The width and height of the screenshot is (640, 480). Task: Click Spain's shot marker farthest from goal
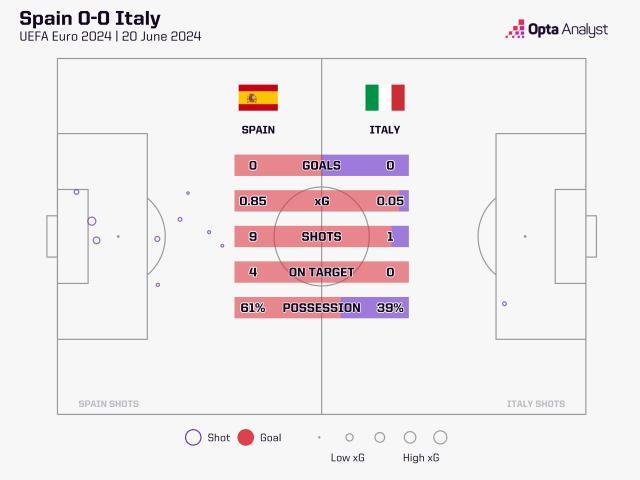[x=222, y=245]
